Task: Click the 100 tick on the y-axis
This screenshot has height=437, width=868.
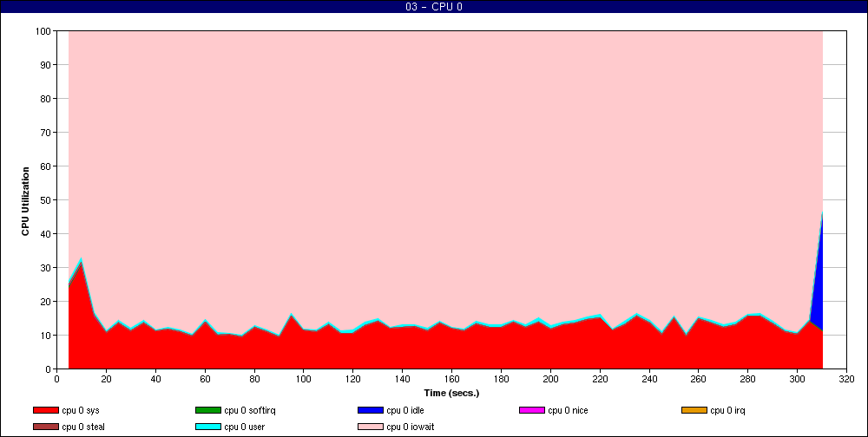Action: pyautogui.click(x=44, y=31)
